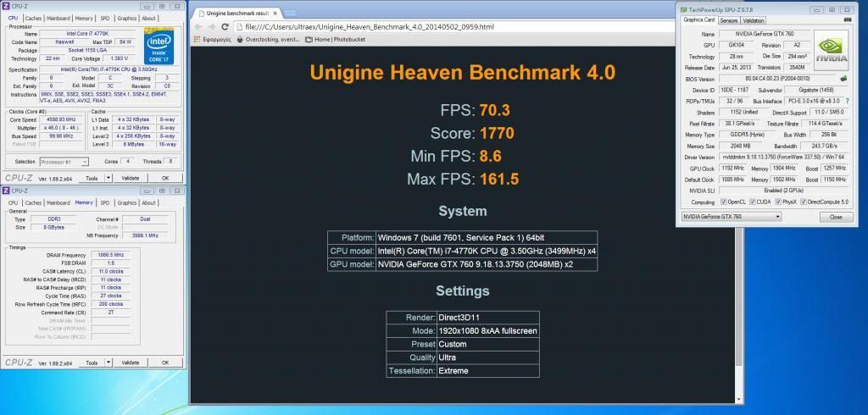This screenshot has height=415, width=868.
Task: Click Tools button in bottom CPU-Z window
Action: coord(92,362)
